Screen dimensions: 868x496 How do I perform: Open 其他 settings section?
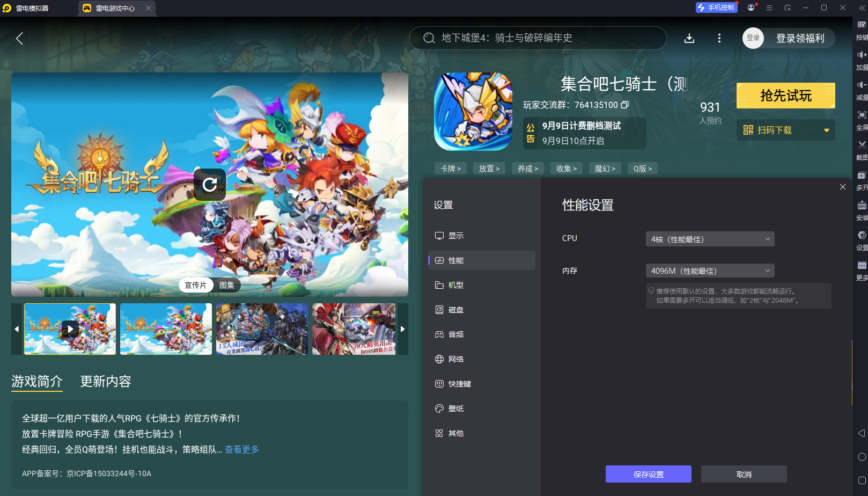click(x=482, y=433)
